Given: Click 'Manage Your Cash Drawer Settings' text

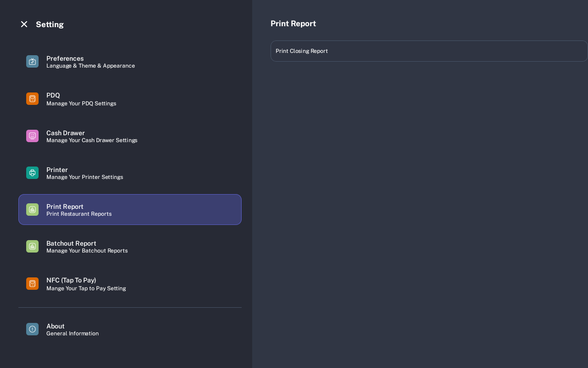Looking at the screenshot, I should (92, 140).
